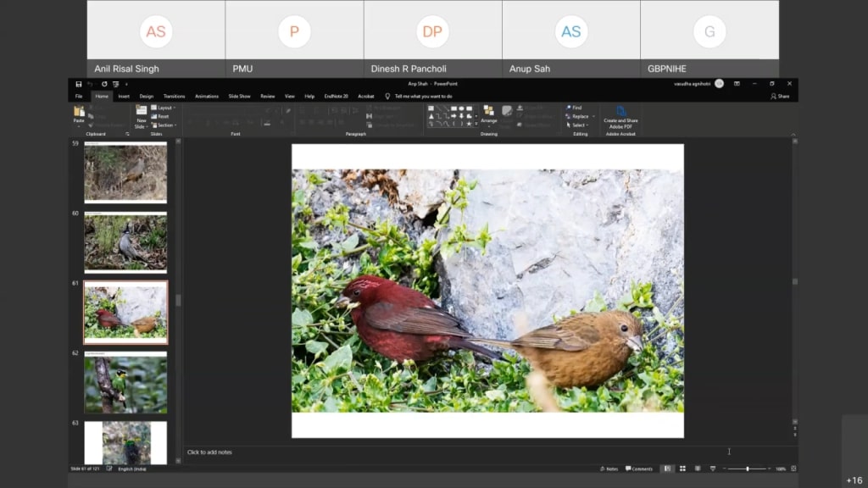Click the Save icon in quick access toolbar
This screenshot has width=868, height=488.
(79, 84)
